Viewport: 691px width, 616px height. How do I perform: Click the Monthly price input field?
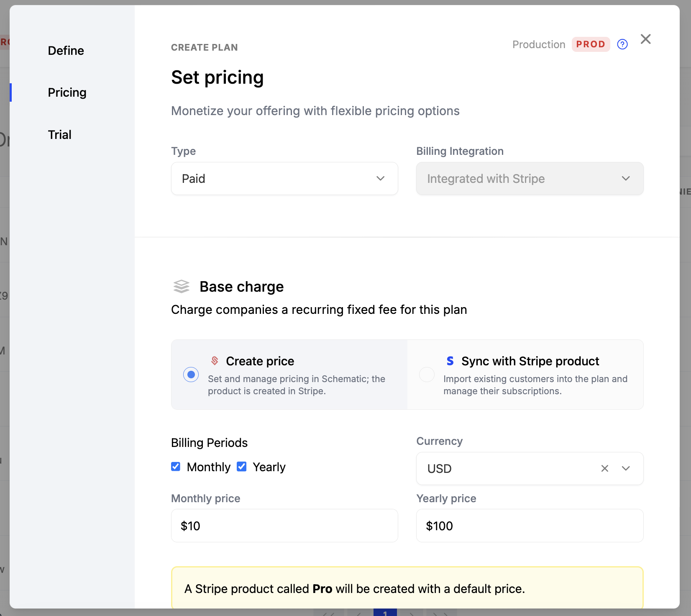pyautogui.click(x=284, y=526)
